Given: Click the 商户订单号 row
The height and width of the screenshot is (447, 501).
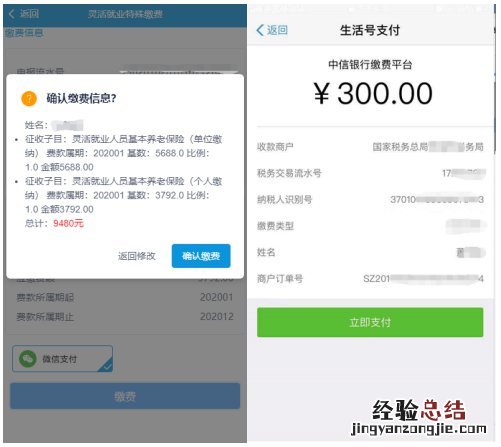Looking at the screenshot, I should (370, 279).
